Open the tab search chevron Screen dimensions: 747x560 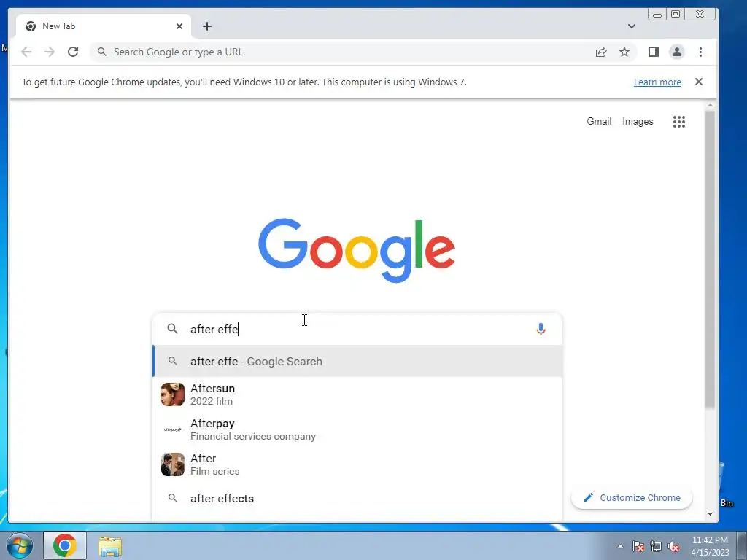[x=631, y=26]
